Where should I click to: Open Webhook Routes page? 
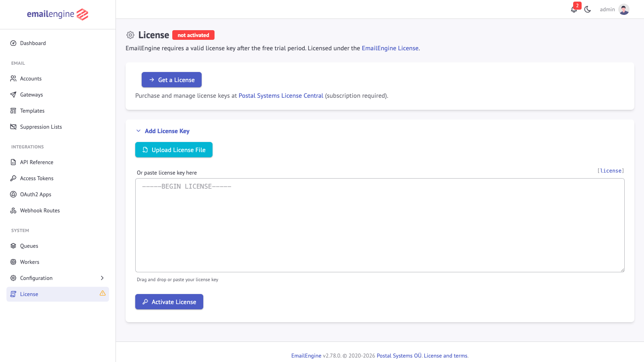click(58, 210)
